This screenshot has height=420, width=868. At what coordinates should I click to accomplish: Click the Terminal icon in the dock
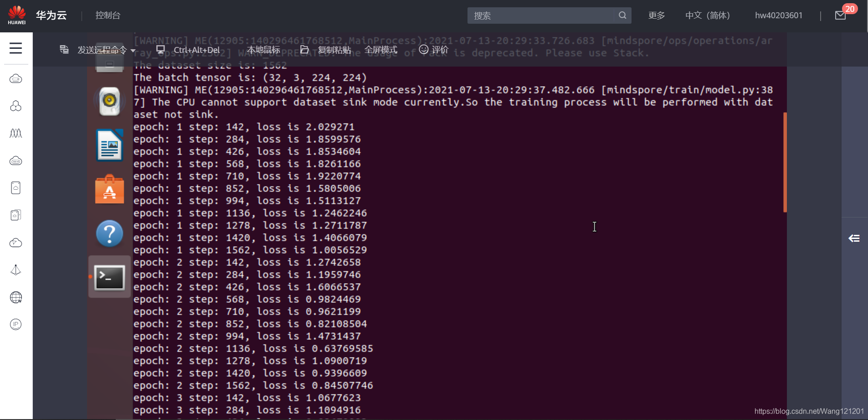click(109, 277)
